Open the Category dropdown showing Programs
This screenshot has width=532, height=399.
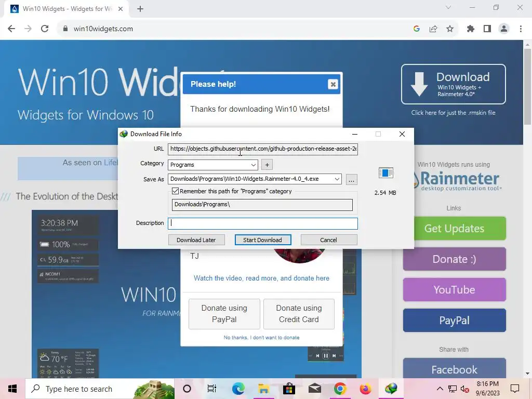pos(212,165)
